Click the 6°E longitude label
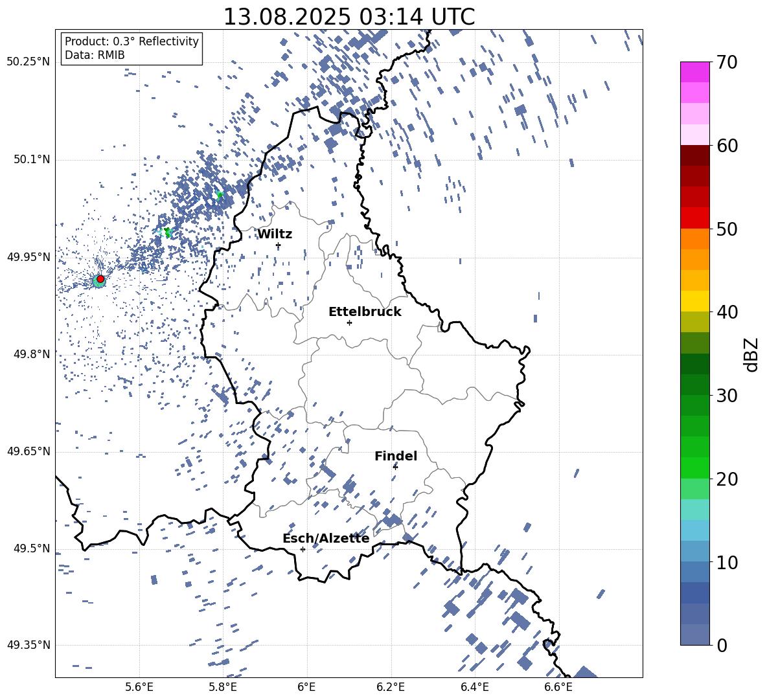 tap(306, 687)
